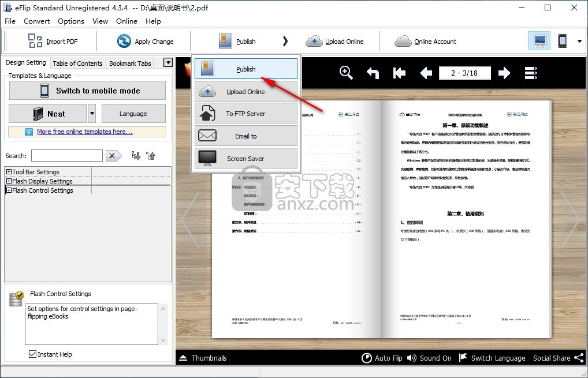Open the Help menu
The image size is (588, 378).
(153, 21)
